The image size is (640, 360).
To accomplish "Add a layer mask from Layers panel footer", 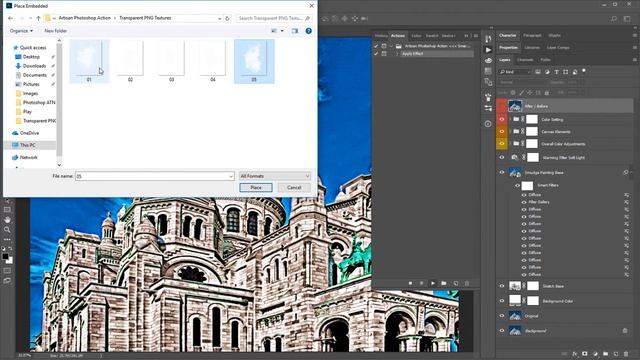I will pyautogui.click(x=584, y=354).
